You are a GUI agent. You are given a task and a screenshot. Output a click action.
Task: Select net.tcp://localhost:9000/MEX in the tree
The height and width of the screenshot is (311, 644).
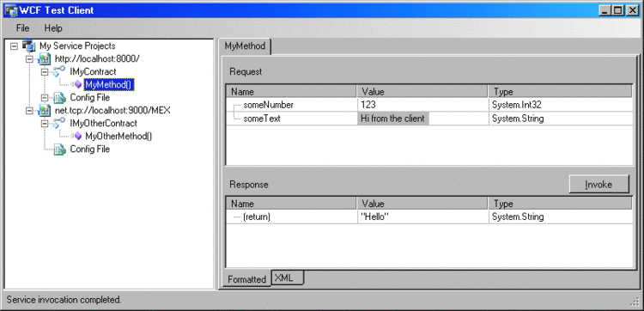pos(112,111)
